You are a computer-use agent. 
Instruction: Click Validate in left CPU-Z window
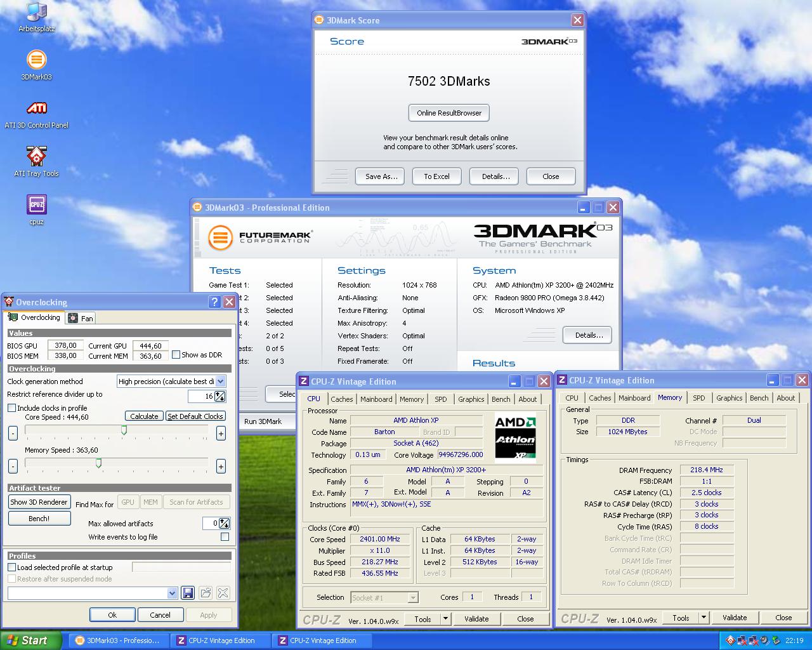click(x=476, y=619)
